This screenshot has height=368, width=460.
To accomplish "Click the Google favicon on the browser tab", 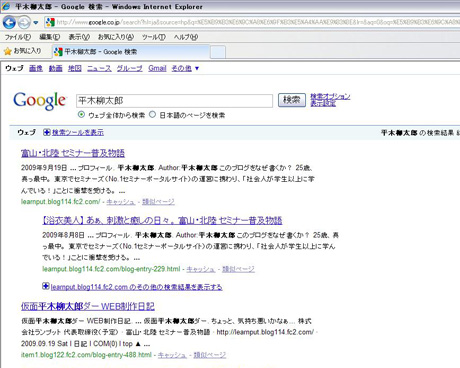I will tap(58, 52).
